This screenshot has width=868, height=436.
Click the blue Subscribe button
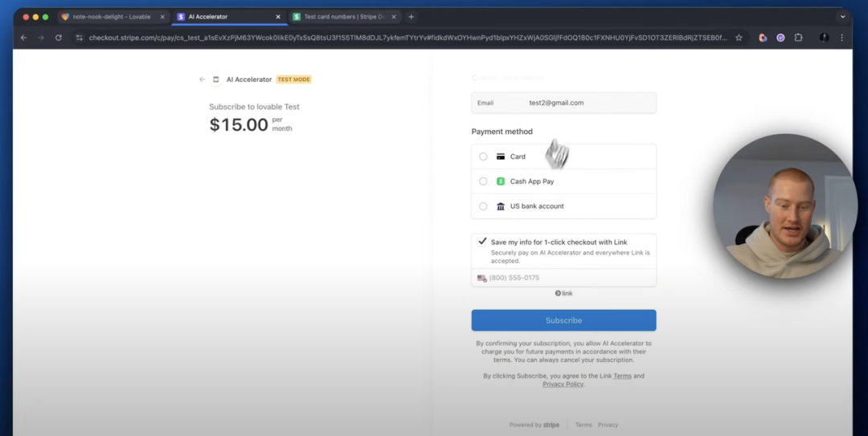[563, 320]
